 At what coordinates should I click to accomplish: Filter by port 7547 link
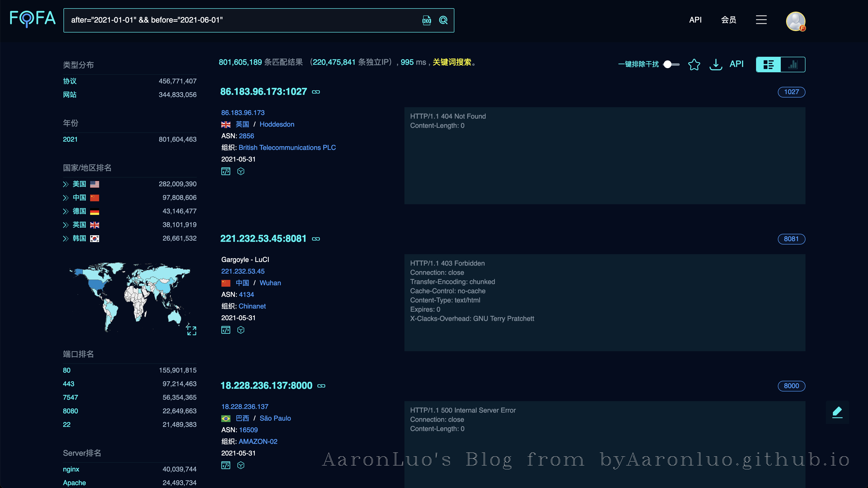tap(70, 397)
